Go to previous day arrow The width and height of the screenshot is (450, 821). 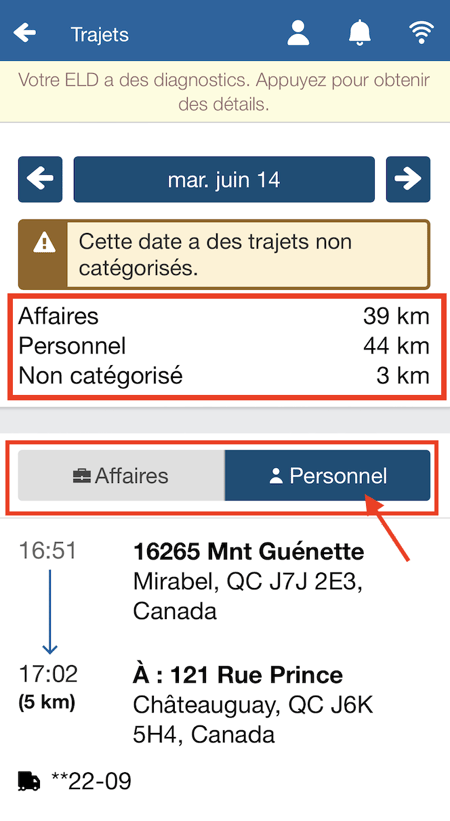pos(40,179)
